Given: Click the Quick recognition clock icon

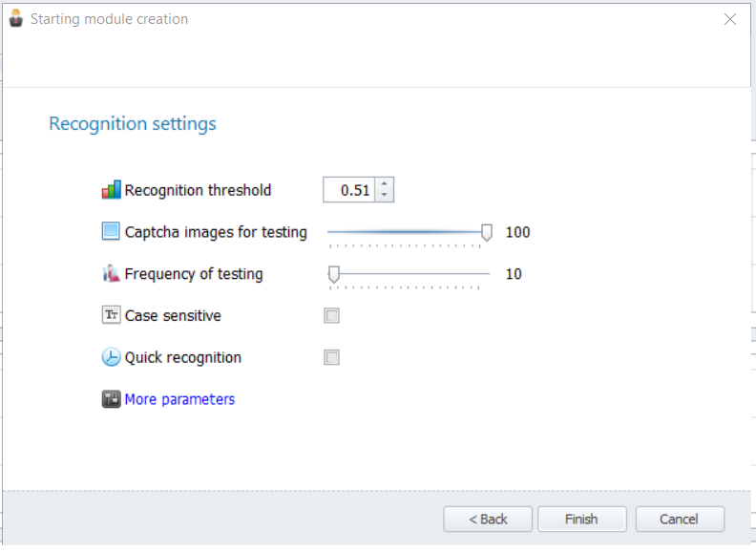Looking at the screenshot, I should 111,357.
